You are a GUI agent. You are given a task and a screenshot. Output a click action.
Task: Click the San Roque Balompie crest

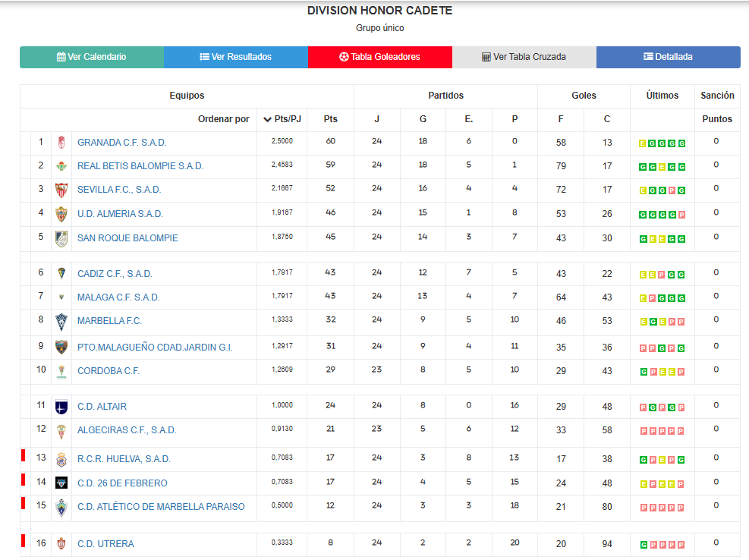61,238
